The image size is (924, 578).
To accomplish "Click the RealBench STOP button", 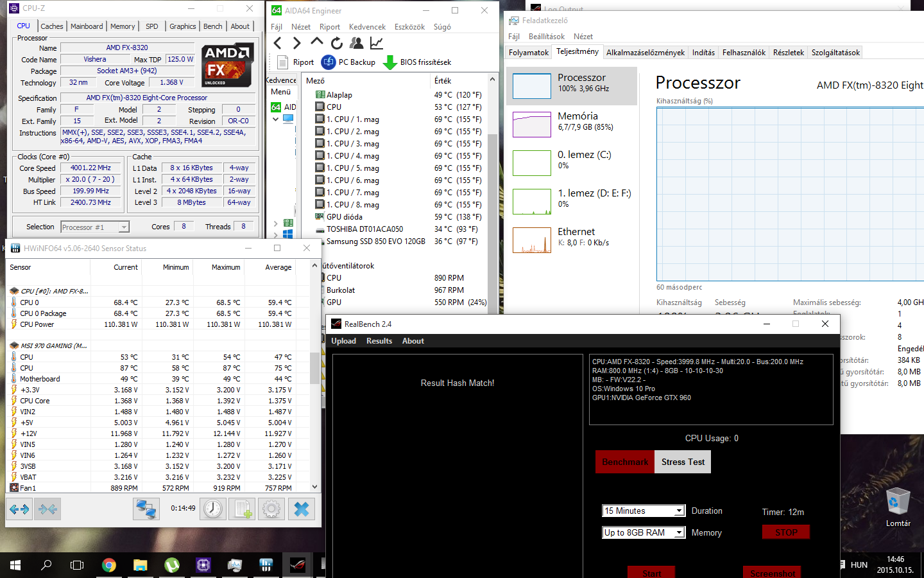I will [x=786, y=532].
